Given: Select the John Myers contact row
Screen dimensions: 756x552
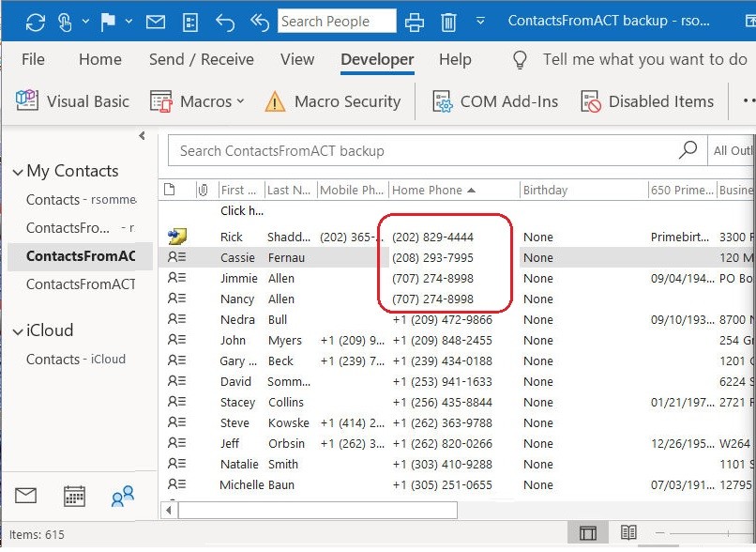Looking at the screenshot, I should click(457, 340).
